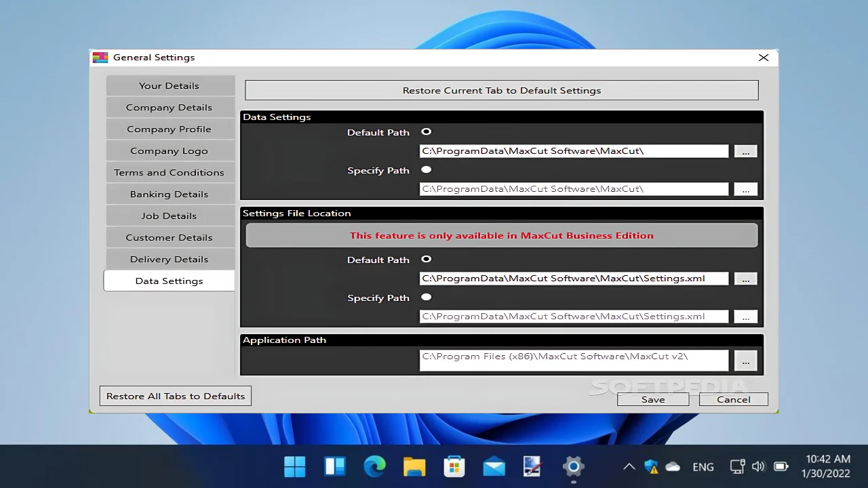Browse for specified Settings.xml path

tap(745, 317)
